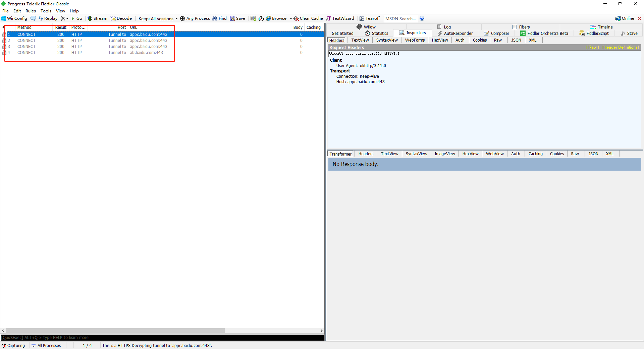The height and width of the screenshot is (349, 644).
Task: Open the Statistics tab
Action: pos(376,33)
